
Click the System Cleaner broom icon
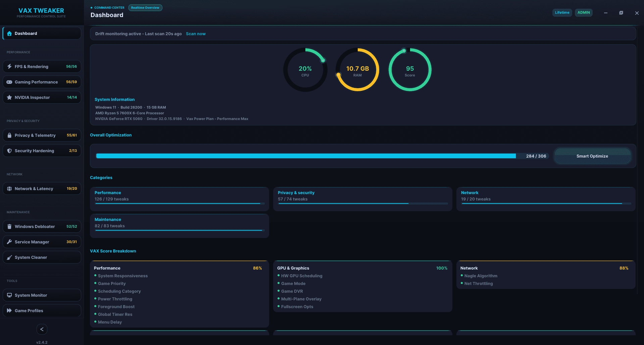point(9,257)
